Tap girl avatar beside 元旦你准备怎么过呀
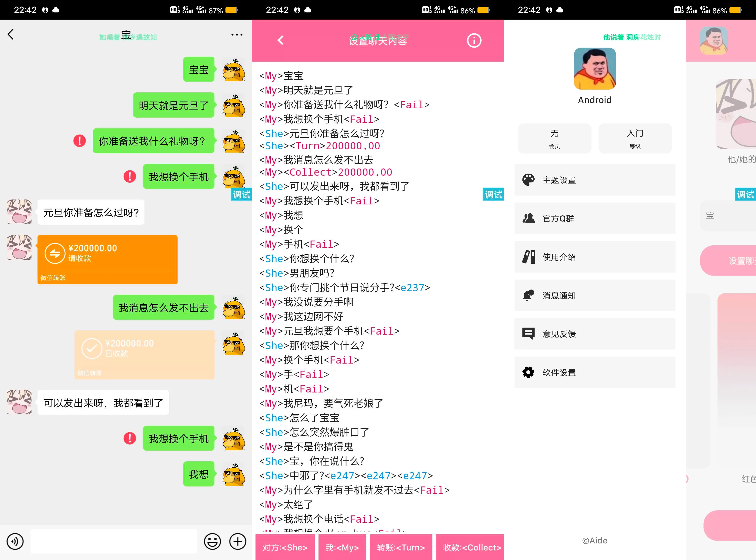 pyautogui.click(x=19, y=212)
